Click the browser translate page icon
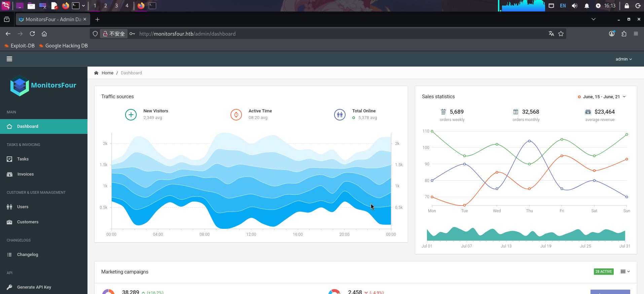Viewport: 644px width, 294px height. coord(551,34)
